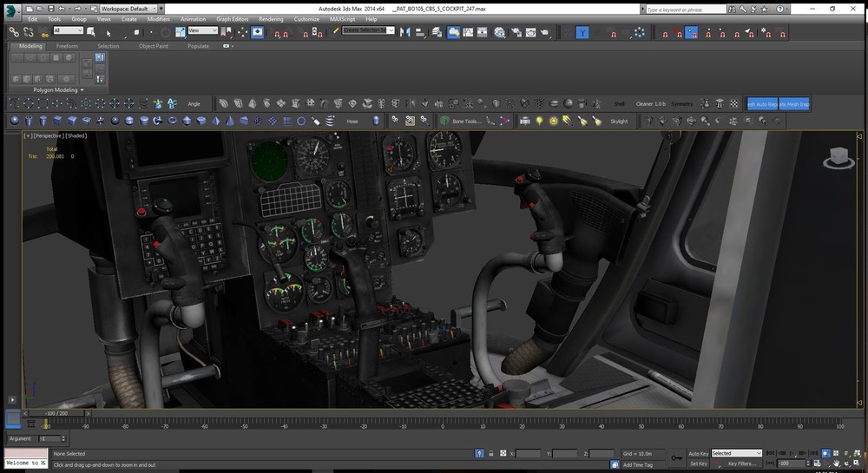Open the Bone Tools button

pos(465,122)
